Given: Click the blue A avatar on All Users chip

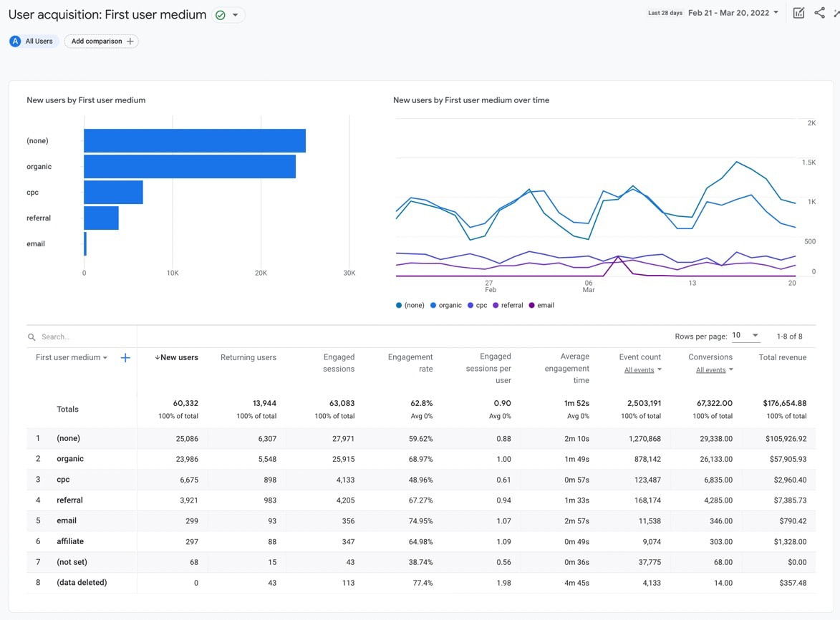Looking at the screenshot, I should pos(15,41).
